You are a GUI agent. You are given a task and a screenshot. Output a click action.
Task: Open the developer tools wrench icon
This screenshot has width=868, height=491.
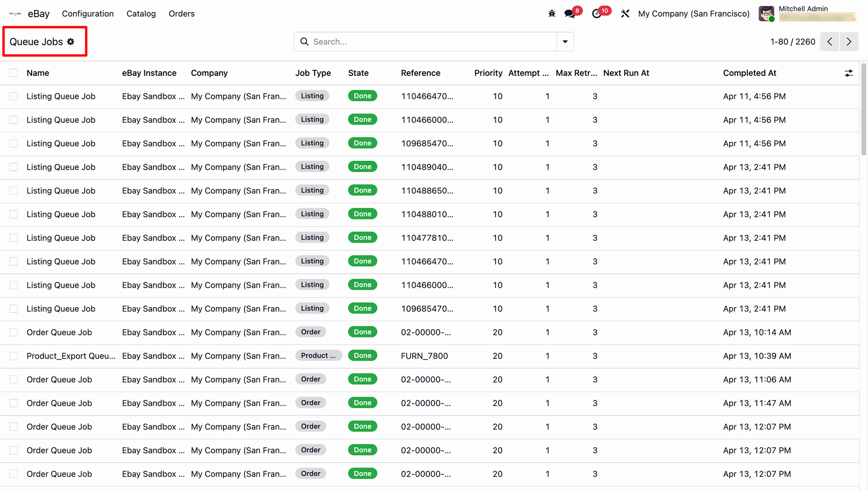[x=625, y=14]
